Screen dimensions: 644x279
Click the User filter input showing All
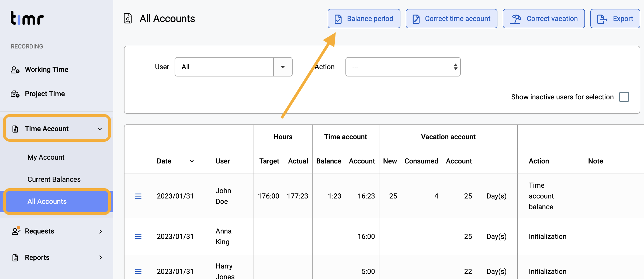coord(224,67)
